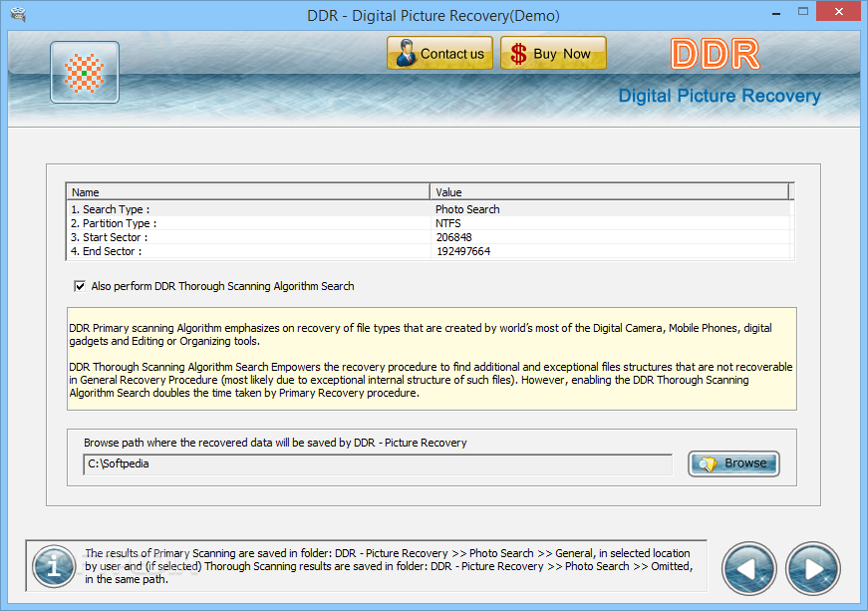Click the Value column header
This screenshot has width=868, height=611.
(x=610, y=192)
